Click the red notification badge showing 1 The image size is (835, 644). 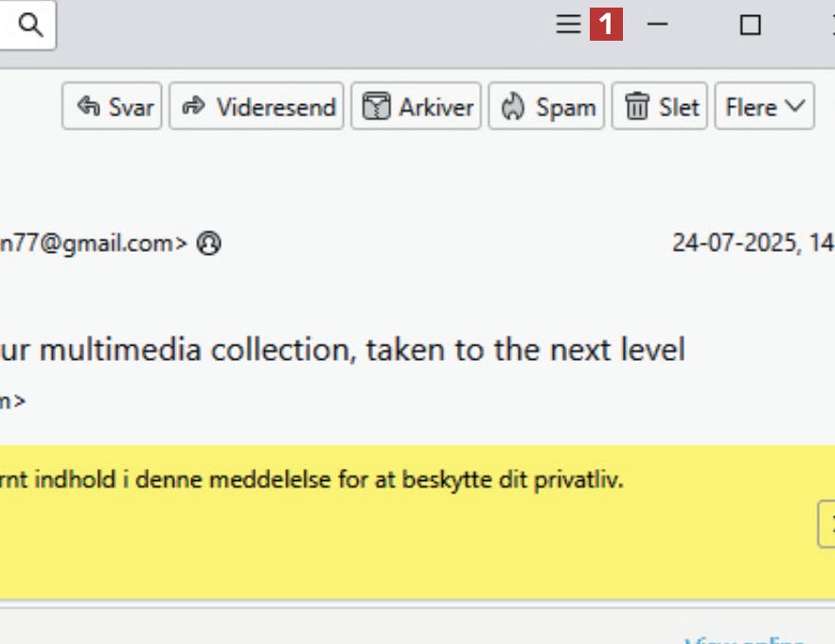[x=606, y=25]
